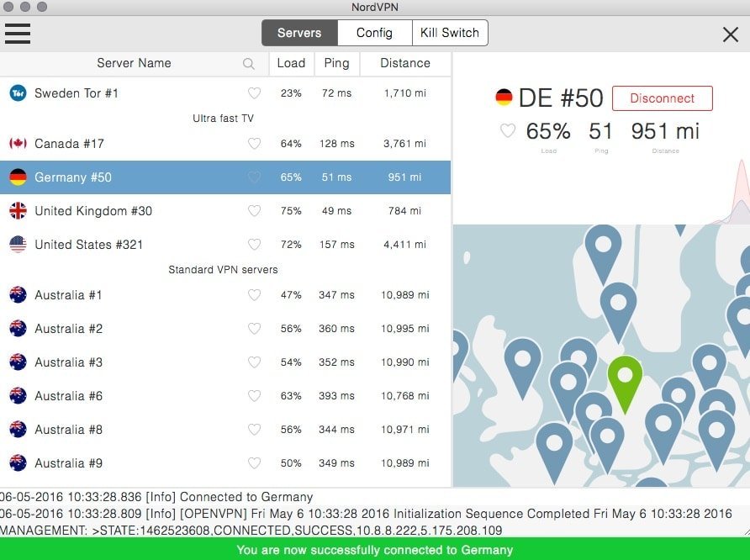Favorite Australia #1 with heart
The height and width of the screenshot is (560, 750).
coord(254,294)
